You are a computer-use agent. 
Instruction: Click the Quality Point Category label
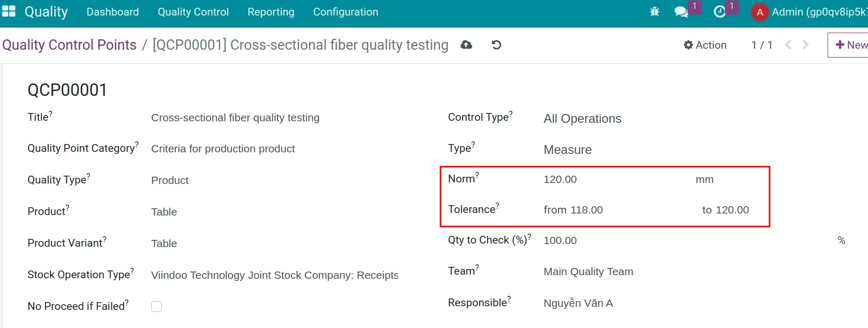click(81, 148)
